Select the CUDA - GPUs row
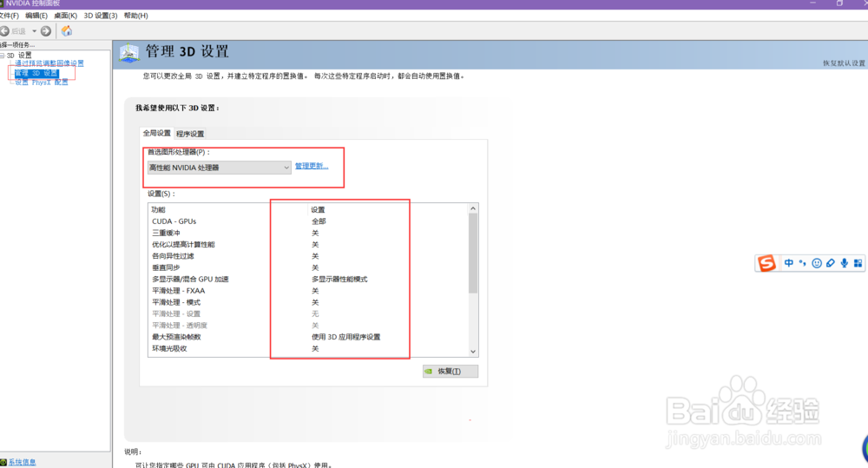This screenshot has height=468, width=868. tap(308, 221)
